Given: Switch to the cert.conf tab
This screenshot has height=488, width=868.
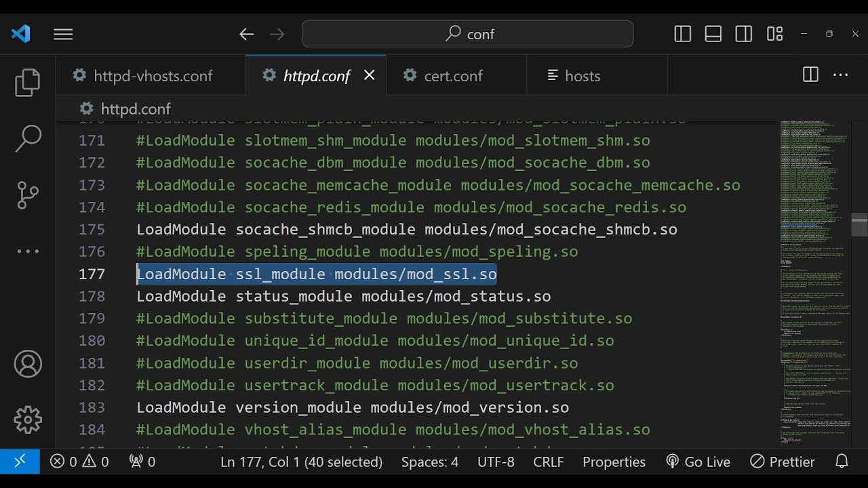Looking at the screenshot, I should point(452,76).
